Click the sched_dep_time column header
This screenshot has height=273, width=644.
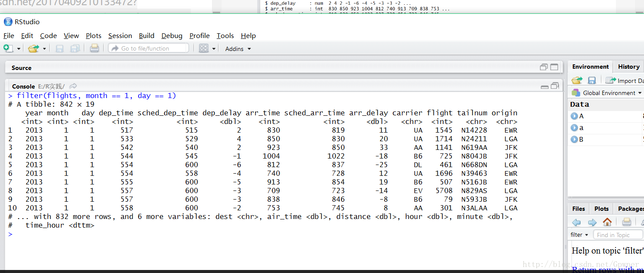[x=167, y=113]
